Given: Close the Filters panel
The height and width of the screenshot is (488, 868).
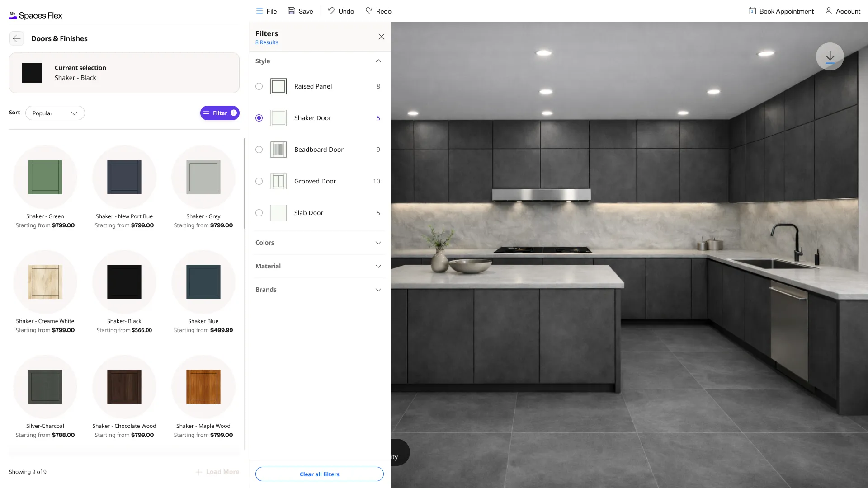Looking at the screenshot, I should coord(382,37).
